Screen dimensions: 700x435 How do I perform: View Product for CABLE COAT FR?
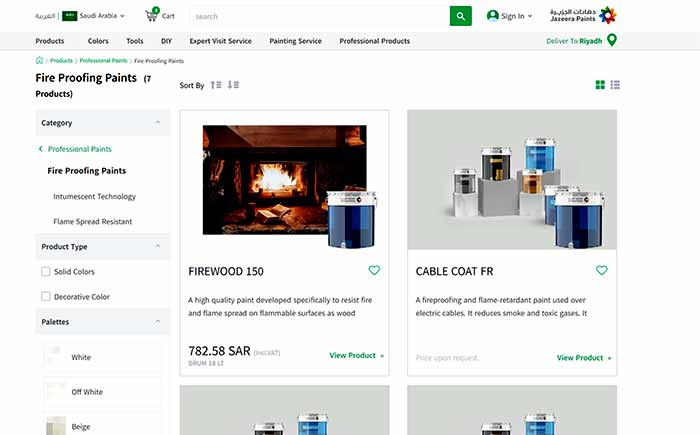[x=584, y=358]
